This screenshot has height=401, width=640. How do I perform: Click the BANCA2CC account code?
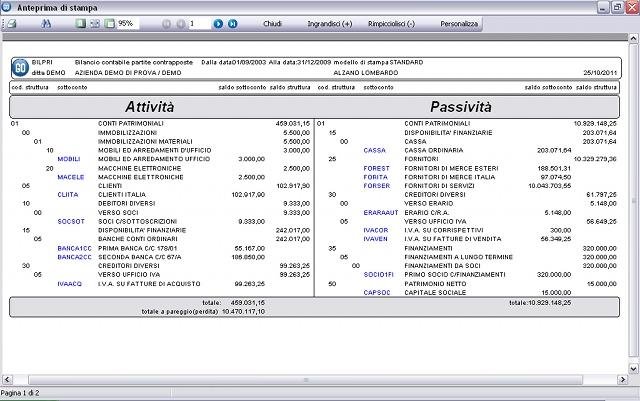[74, 257]
